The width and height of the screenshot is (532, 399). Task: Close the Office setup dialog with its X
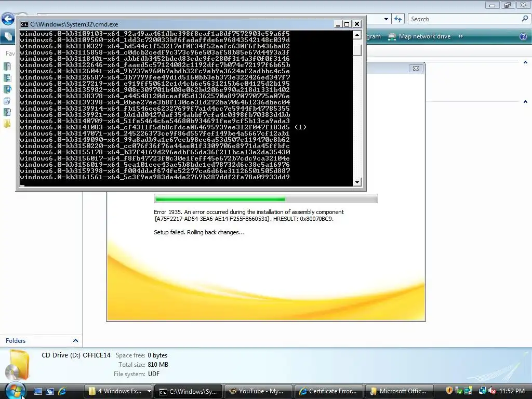[x=416, y=68]
